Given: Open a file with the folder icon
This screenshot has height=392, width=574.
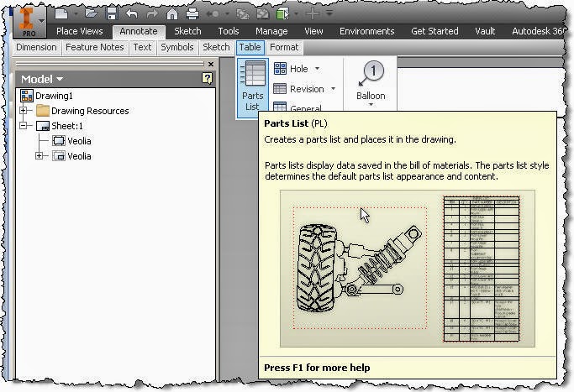Looking at the screenshot, I should (x=91, y=14).
